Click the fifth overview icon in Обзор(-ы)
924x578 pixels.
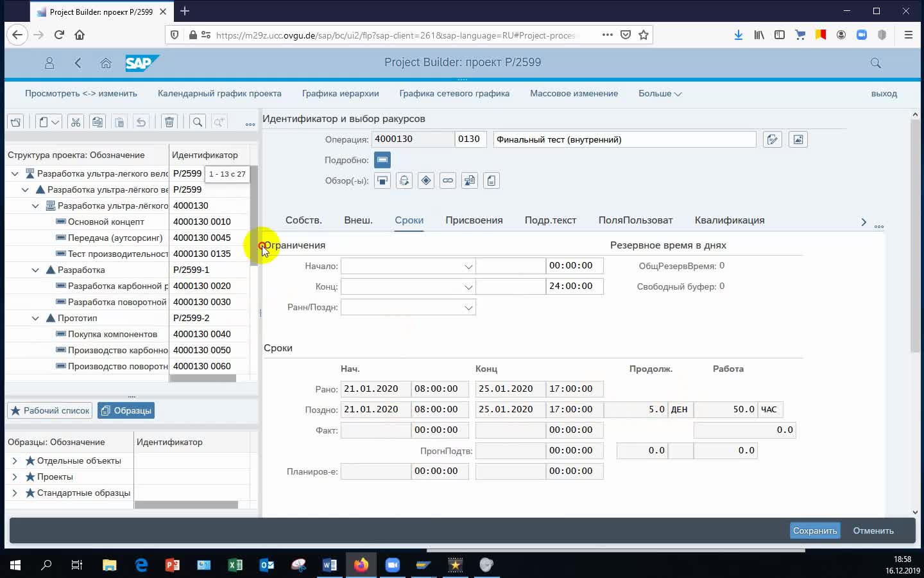(470, 180)
